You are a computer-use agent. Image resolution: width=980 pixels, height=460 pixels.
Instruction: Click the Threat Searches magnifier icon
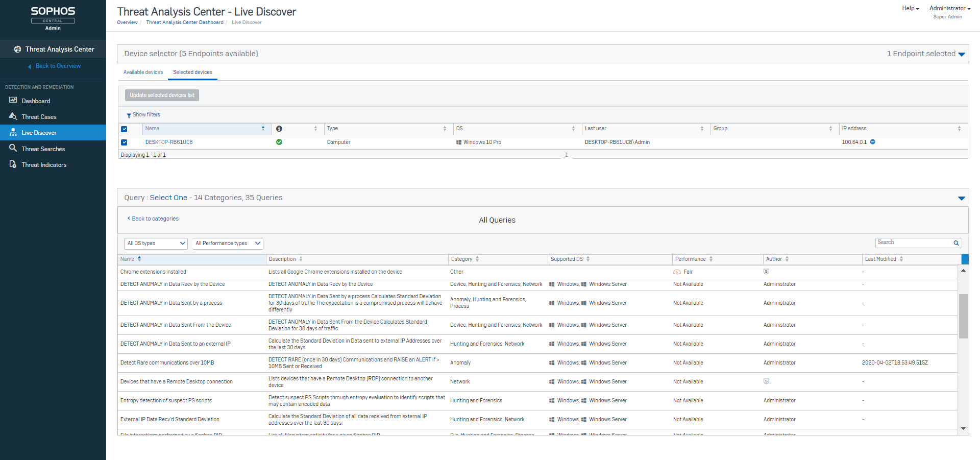[13, 148]
